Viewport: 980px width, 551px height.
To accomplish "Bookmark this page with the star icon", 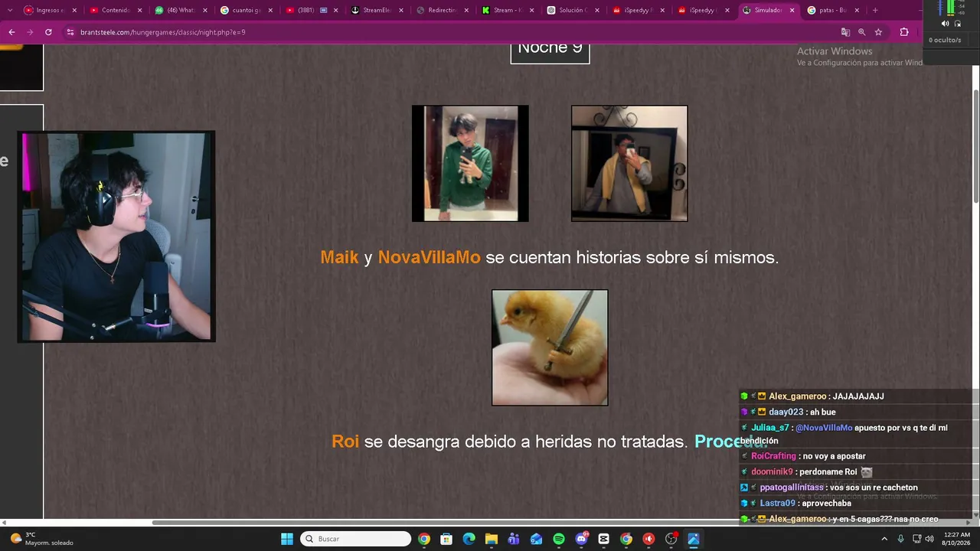I will (x=878, y=32).
